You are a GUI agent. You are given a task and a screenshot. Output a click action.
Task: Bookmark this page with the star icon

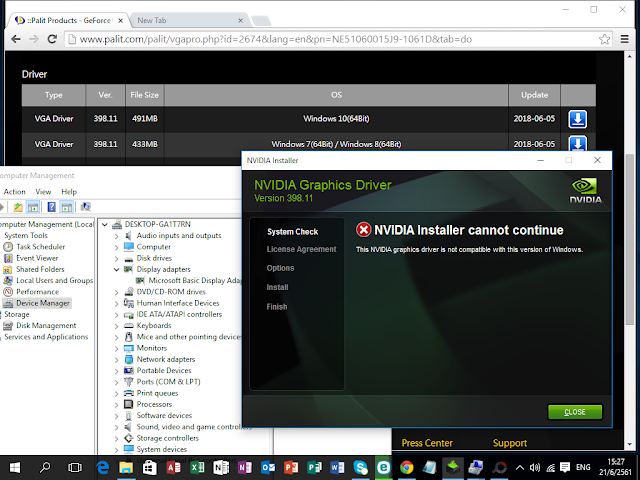[604, 39]
